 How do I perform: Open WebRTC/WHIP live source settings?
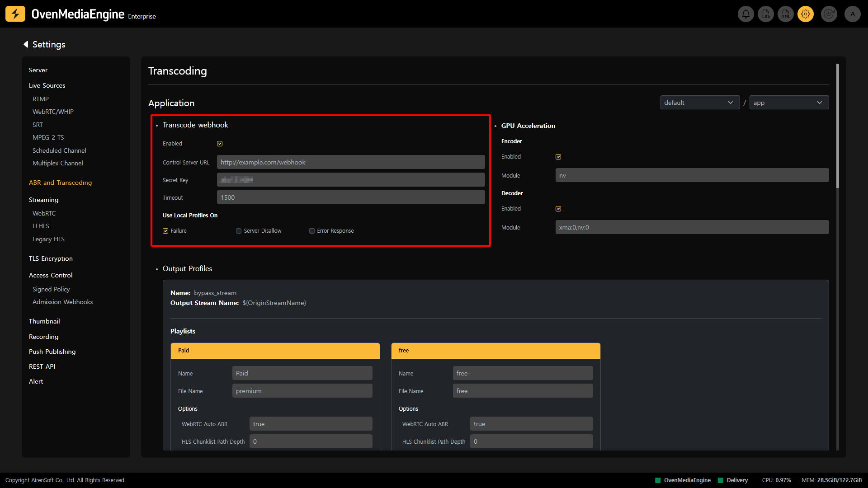[x=53, y=112]
